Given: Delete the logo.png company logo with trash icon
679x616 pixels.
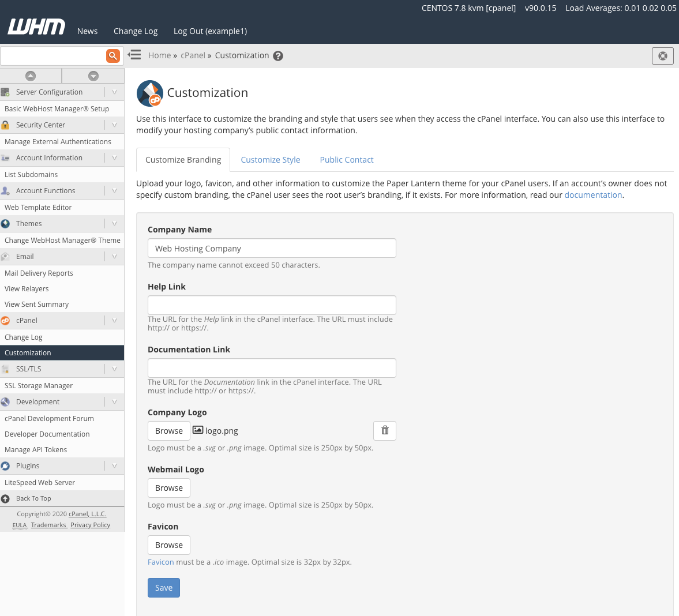Looking at the screenshot, I should click(x=385, y=431).
